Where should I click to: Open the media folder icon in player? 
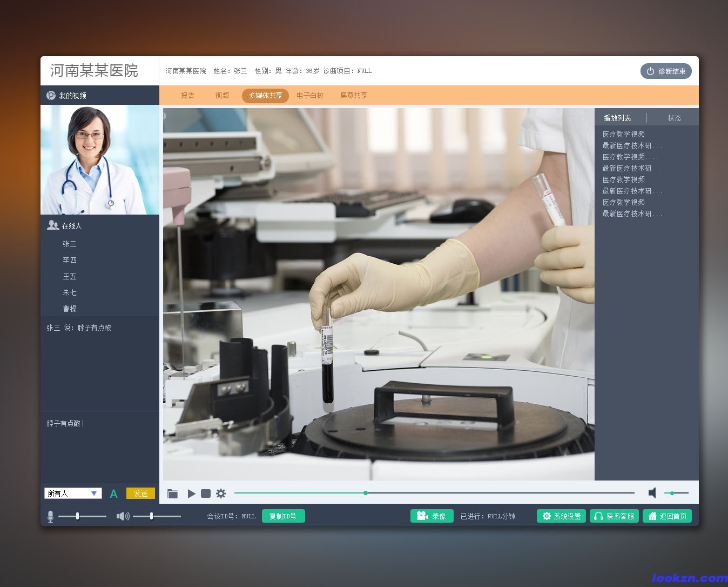pos(172,493)
